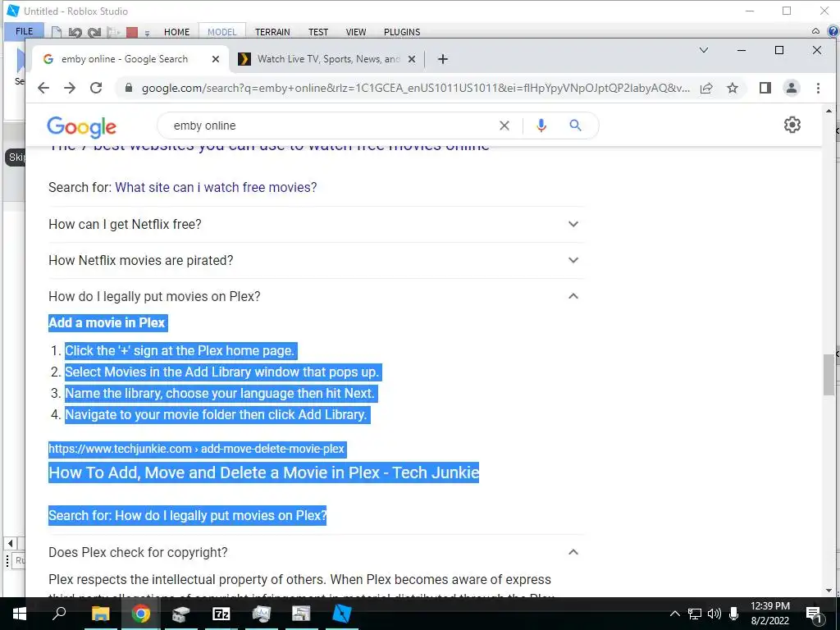The image size is (840, 630).
Task: Click Undo icon in Roblox Studio toolbar
Action: [x=75, y=32]
